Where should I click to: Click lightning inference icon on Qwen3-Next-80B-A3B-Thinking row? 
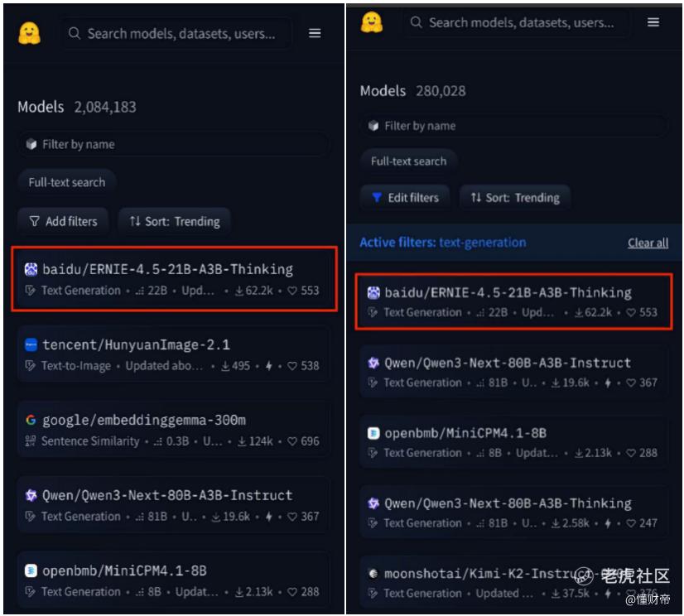pyautogui.click(x=607, y=522)
